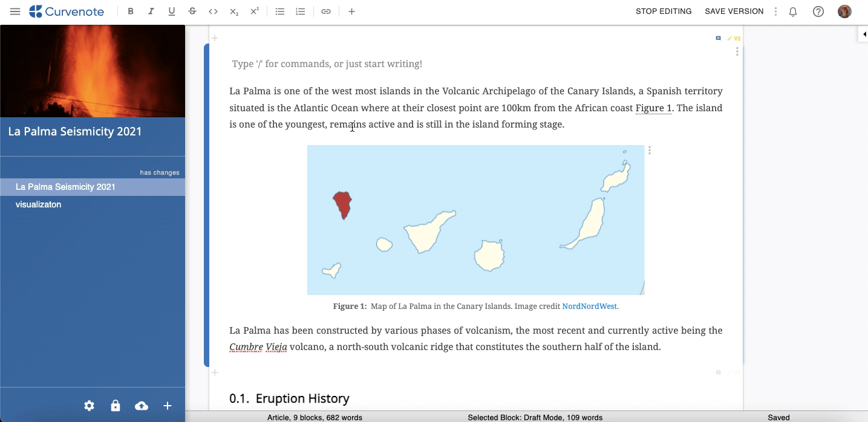The width and height of the screenshot is (868, 422).
Task: Apply italic formatting
Action: pos(151,11)
